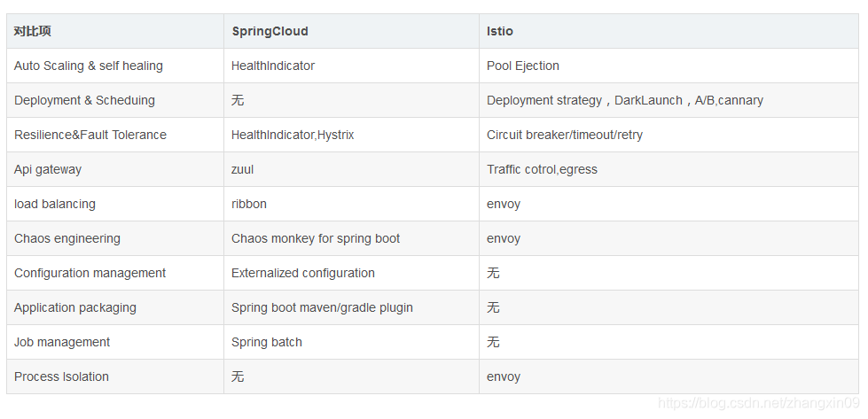The width and height of the screenshot is (868, 419).
Task: Select the Api gateway row label
Action: [x=48, y=169]
